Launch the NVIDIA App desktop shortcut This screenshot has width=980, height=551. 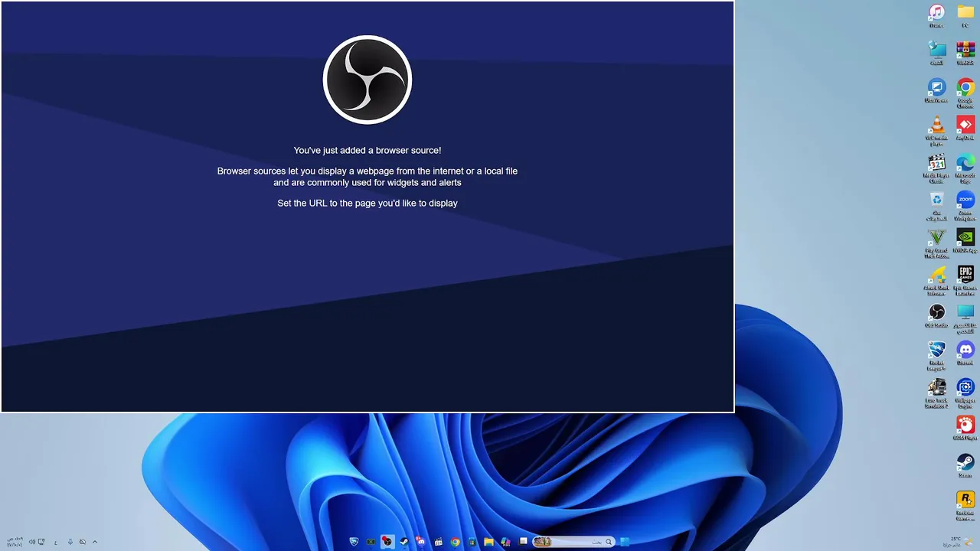pos(965,240)
